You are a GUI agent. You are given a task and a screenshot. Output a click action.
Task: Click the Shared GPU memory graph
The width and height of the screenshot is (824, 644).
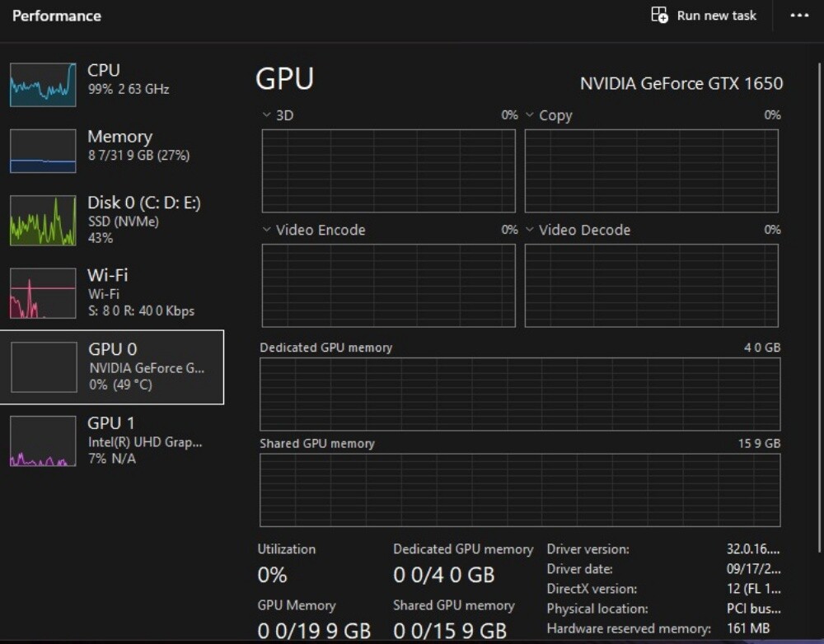coord(520,490)
